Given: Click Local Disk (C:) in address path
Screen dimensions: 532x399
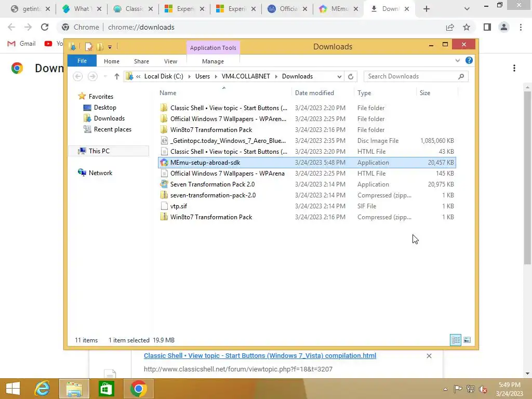Looking at the screenshot, I should point(164,76).
